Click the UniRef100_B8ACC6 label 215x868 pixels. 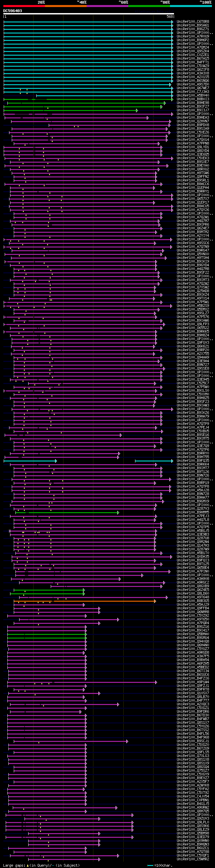[x=193, y=184]
